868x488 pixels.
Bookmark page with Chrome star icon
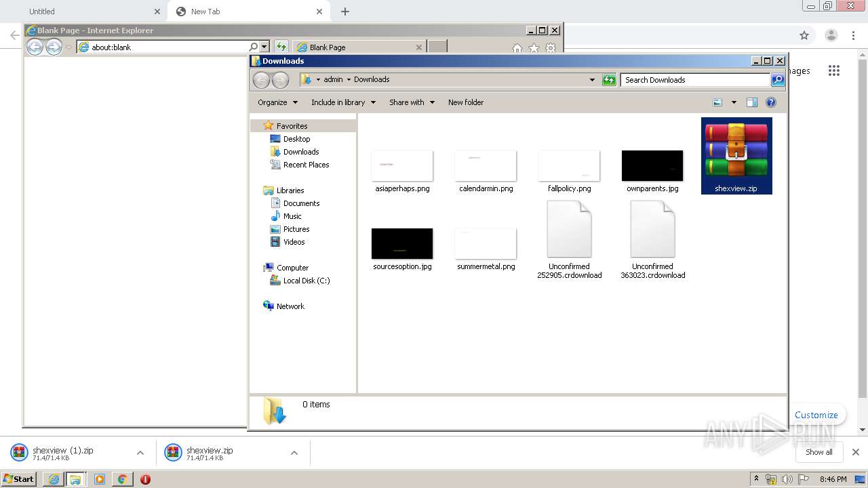(804, 35)
